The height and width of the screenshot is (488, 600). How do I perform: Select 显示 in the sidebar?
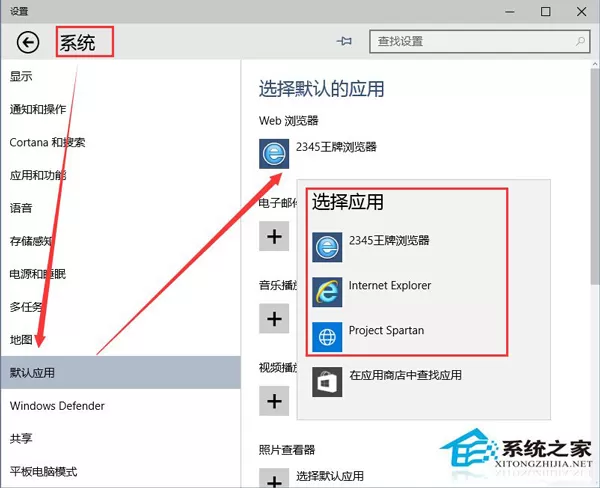pos(21,76)
